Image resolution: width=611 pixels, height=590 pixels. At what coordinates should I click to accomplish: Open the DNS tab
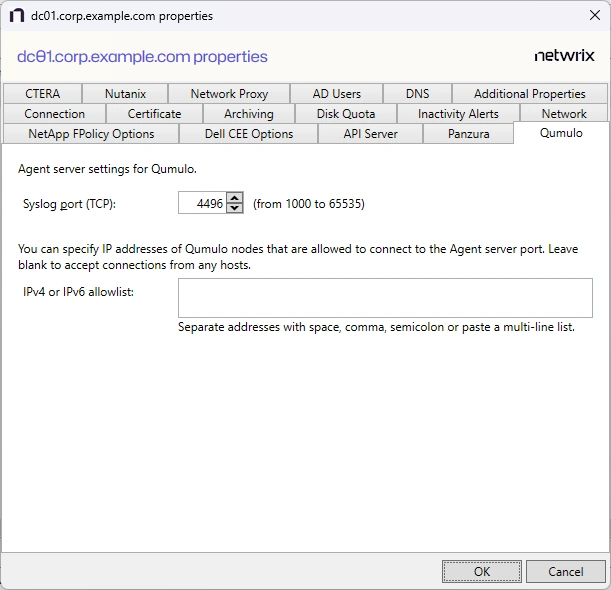[417, 94]
